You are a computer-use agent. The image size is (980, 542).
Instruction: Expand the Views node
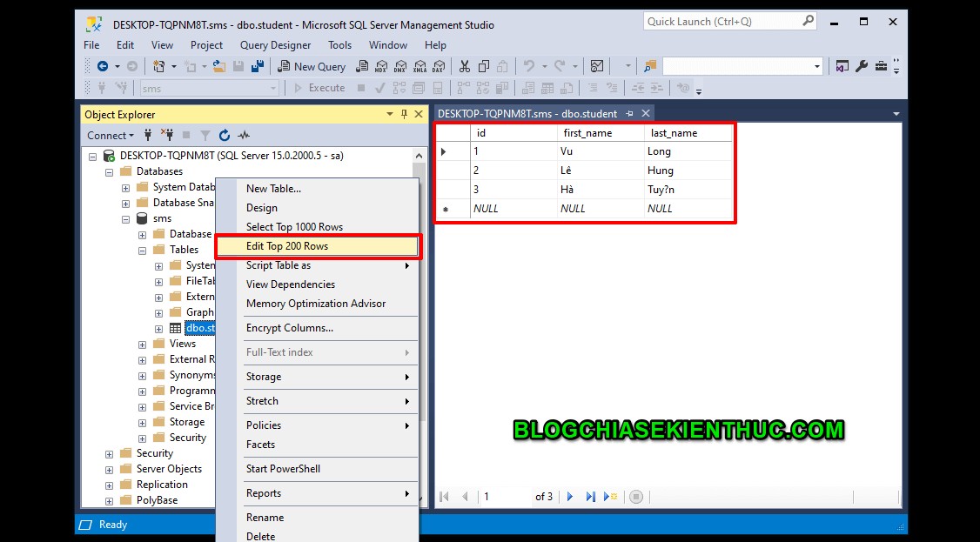[x=143, y=344]
